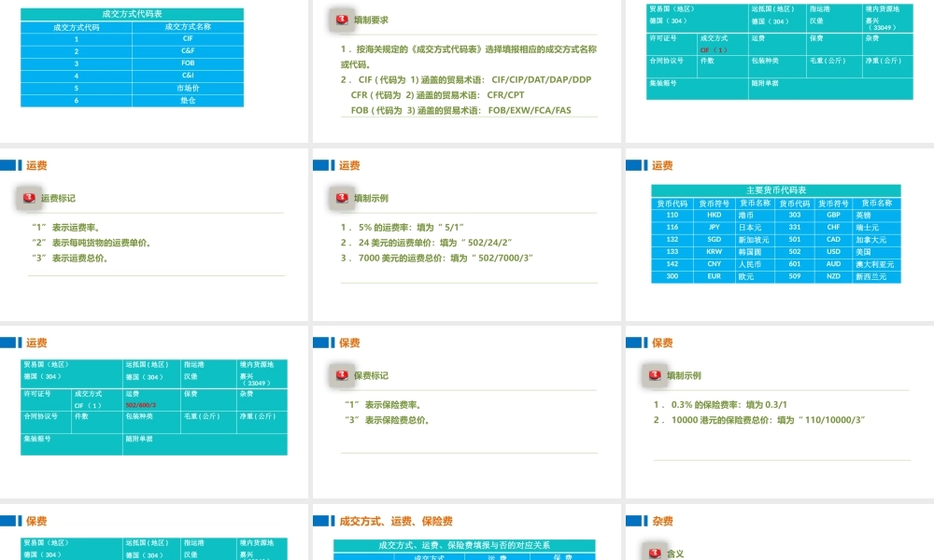This screenshot has width=934, height=560.
Task: Click red icon beside 填制示例 on 运费 slide
Action: pyautogui.click(x=341, y=198)
